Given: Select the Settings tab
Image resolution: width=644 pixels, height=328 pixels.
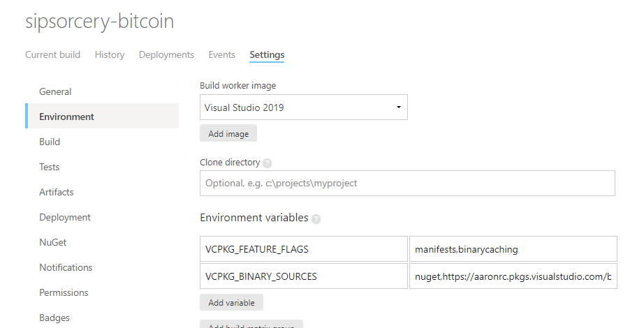Looking at the screenshot, I should (267, 54).
